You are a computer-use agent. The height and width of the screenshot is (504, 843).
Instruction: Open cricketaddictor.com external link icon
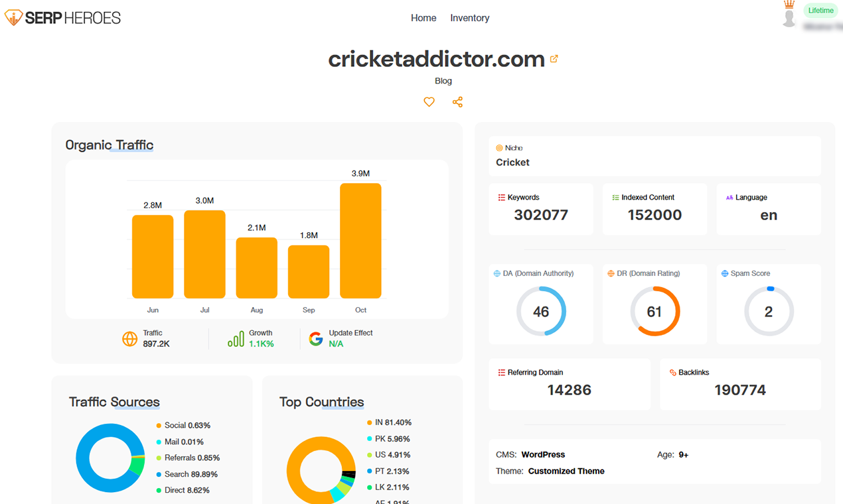[554, 59]
